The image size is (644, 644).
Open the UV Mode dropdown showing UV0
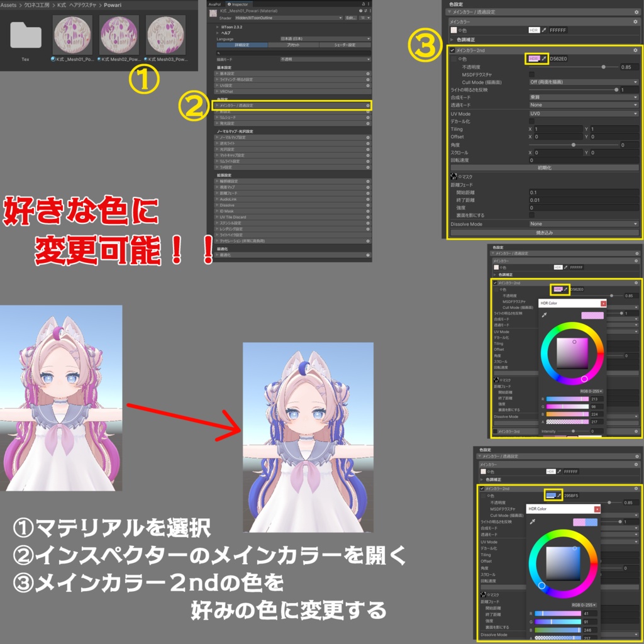[584, 114]
